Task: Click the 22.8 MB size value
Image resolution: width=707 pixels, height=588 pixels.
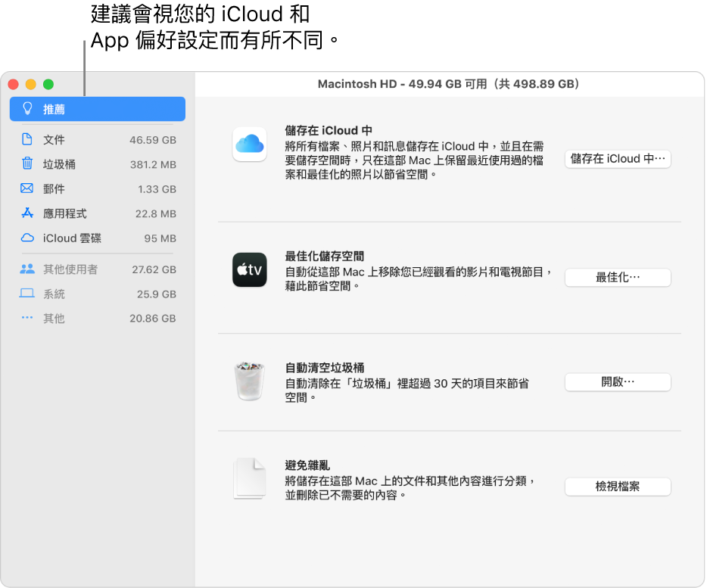Action: pos(156,213)
